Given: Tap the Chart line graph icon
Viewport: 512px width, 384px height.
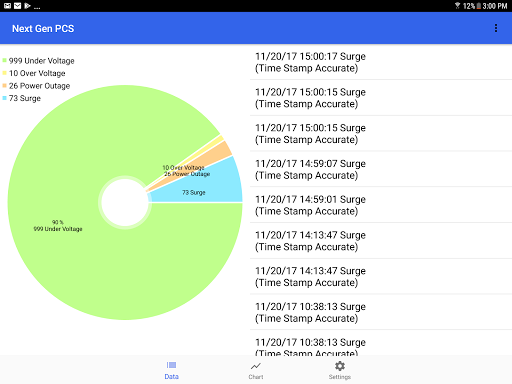Looking at the screenshot, I should [x=256, y=366].
